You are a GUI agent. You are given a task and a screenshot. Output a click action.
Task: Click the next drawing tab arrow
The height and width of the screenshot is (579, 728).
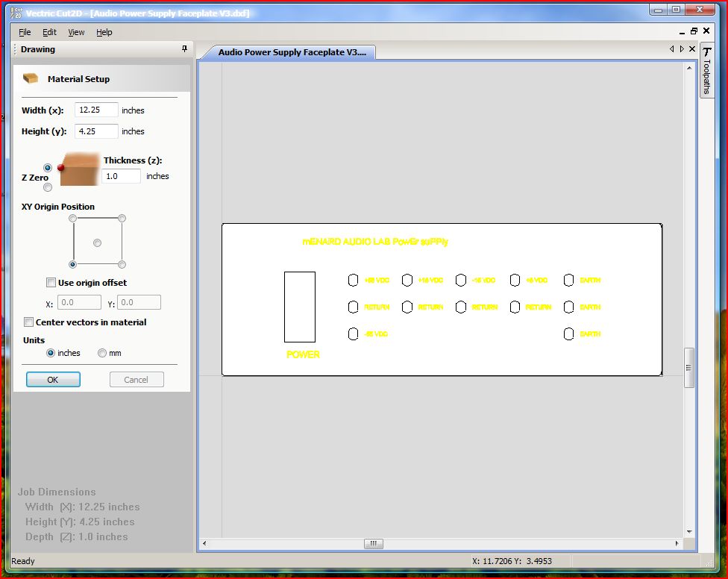[680, 48]
